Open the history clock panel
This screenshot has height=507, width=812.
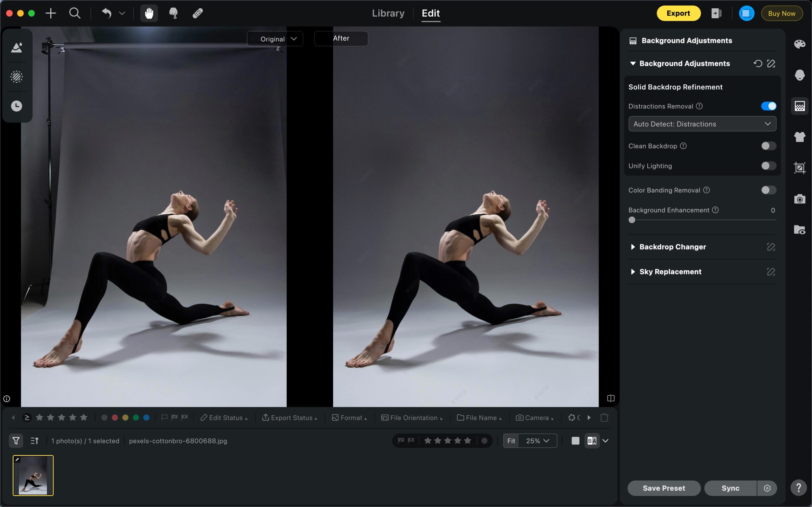(16, 106)
